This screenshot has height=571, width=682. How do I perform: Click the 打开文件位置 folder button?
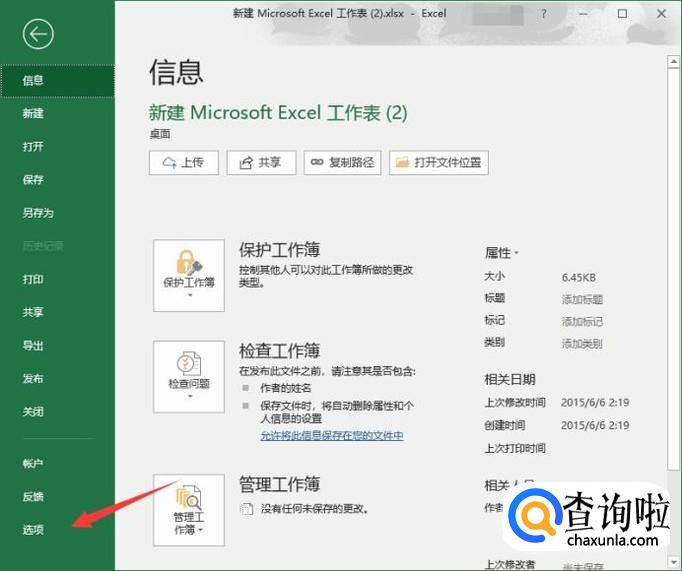click(x=438, y=163)
